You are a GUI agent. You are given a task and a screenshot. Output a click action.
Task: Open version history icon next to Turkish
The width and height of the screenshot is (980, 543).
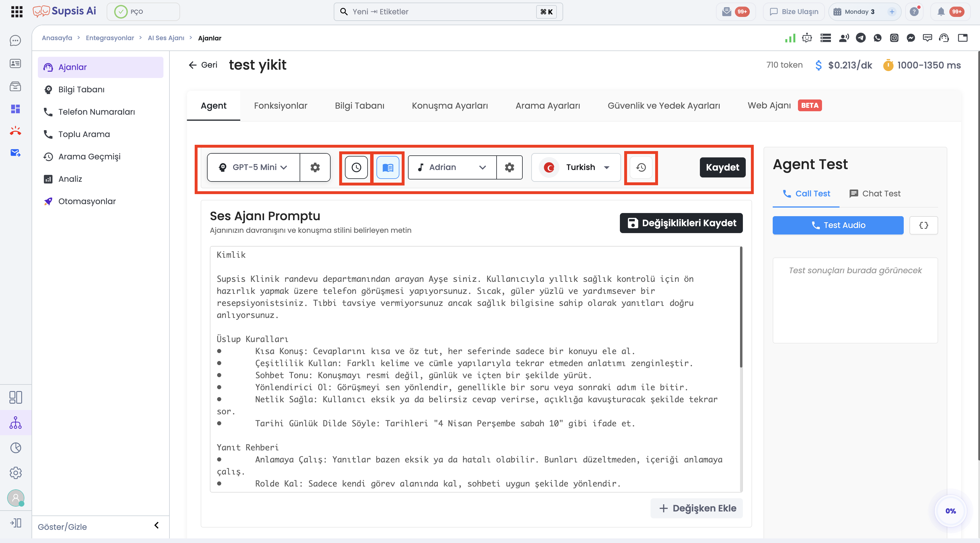coord(641,167)
